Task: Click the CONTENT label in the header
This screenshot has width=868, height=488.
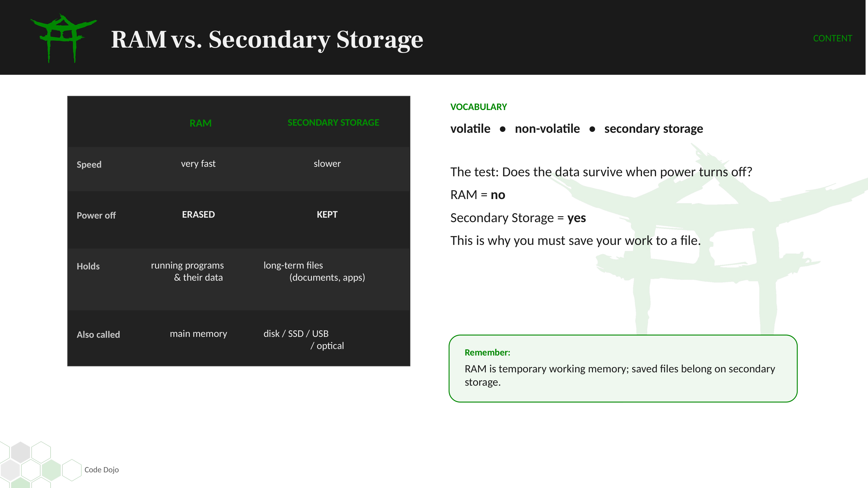Action: tap(832, 38)
